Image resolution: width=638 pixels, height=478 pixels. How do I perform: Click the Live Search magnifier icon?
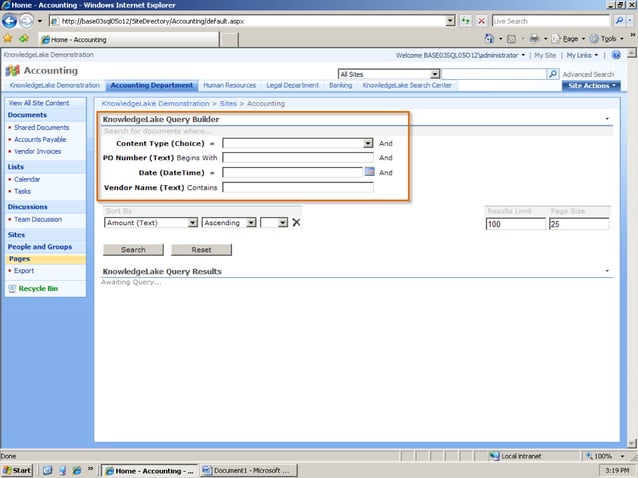coord(619,21)
